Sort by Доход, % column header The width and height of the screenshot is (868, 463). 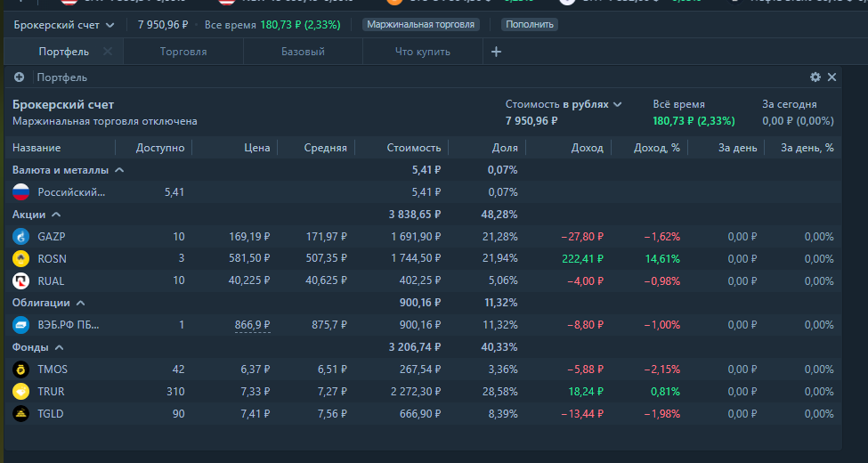(656, 148)
